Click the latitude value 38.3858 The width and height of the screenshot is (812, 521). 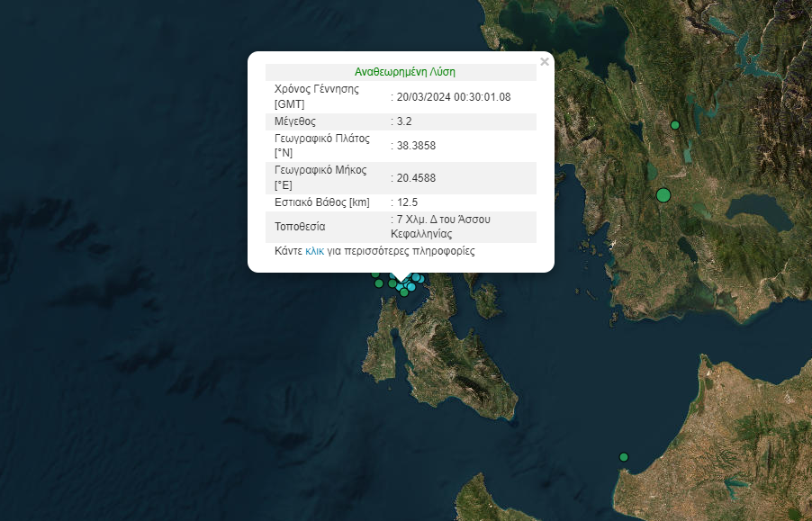[x=416, y=145]
